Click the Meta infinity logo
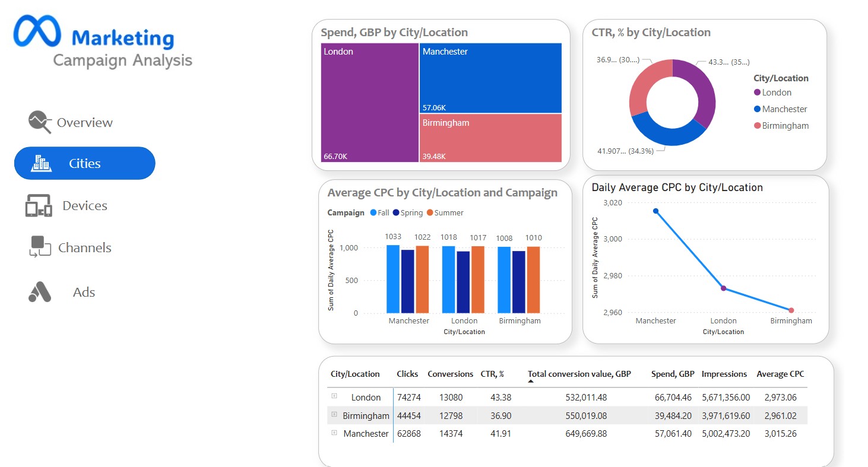The image size is (868, 467). click(37, 31)
